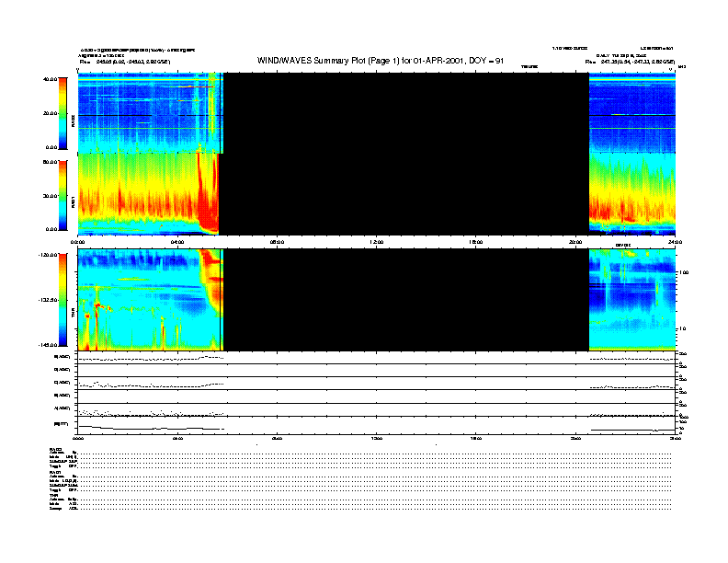Click 12:00 tick label under RAD1 panel

point(376,242)
